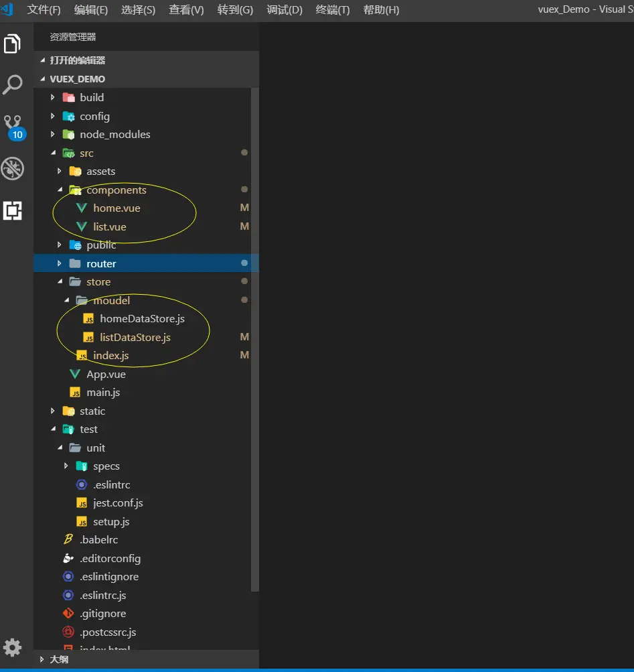Open the 编辑(E) menu

click(91, 10)
